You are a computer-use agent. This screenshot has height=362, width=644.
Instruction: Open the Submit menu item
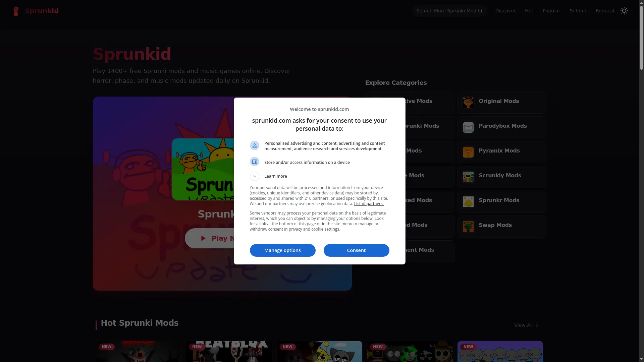coord(578,11)
